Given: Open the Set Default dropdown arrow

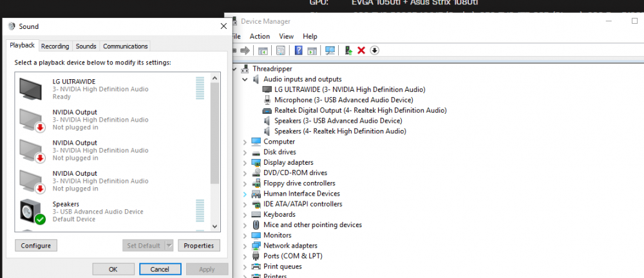Looking at the screenshot, I should pos(169,246).
